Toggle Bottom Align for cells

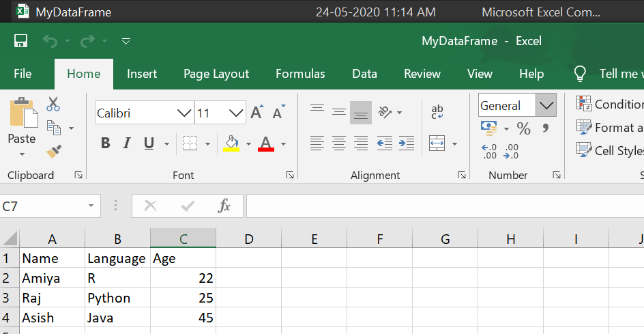pyautogui.click(x=361, y=112)
